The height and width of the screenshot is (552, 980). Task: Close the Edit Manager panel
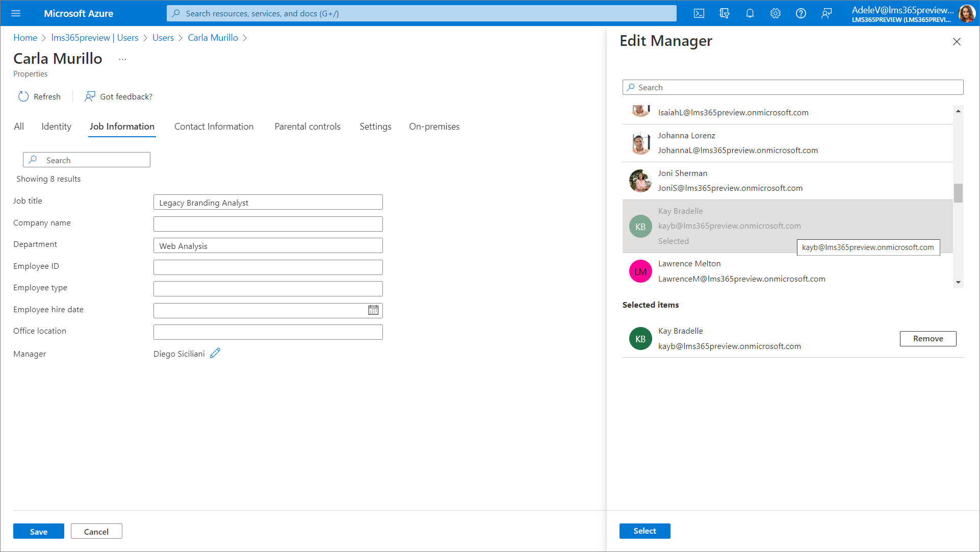click(x=957, y=42)
